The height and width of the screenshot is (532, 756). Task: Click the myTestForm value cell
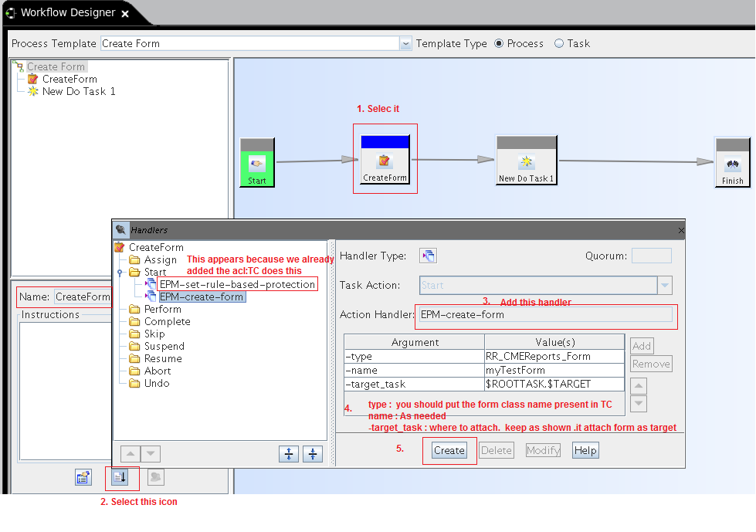tap(554, 370)
